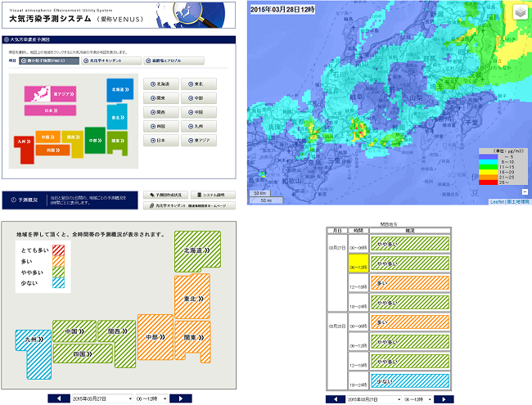
Task: Open date dropdown below hatched Japan map
Action: click(101, 398)
